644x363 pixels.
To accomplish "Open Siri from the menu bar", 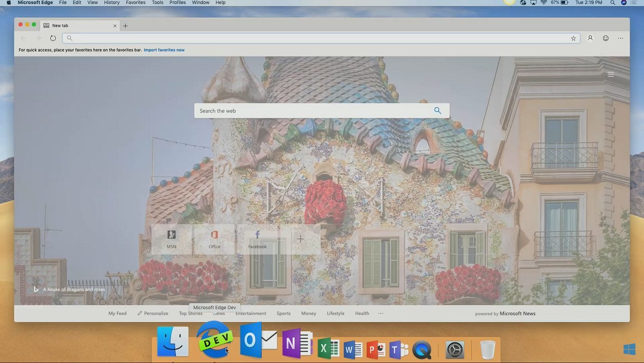I will [x=624, y=3].
